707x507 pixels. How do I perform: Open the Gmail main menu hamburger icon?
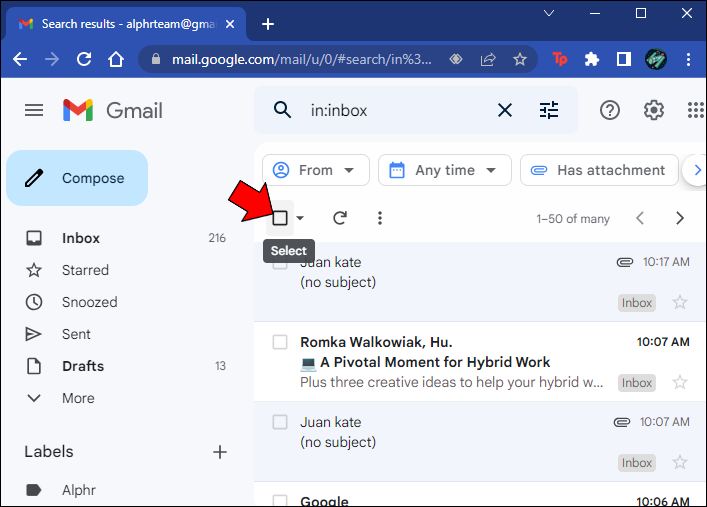coord(34,110)
